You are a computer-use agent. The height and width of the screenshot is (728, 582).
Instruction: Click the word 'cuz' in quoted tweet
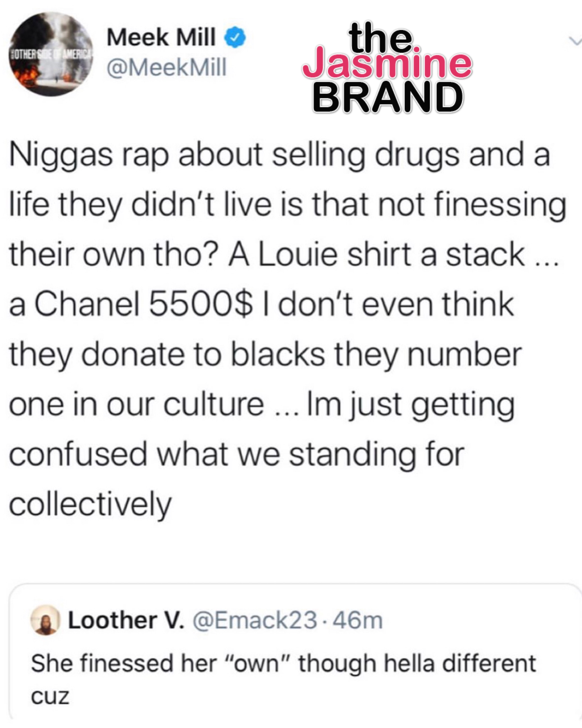coord(50,697)
